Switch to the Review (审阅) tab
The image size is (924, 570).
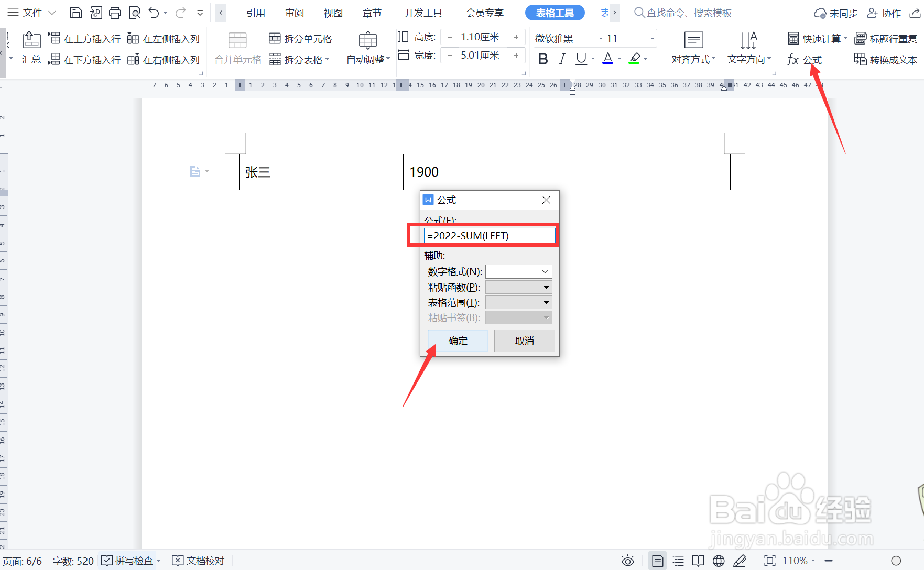tap(294, 13)
